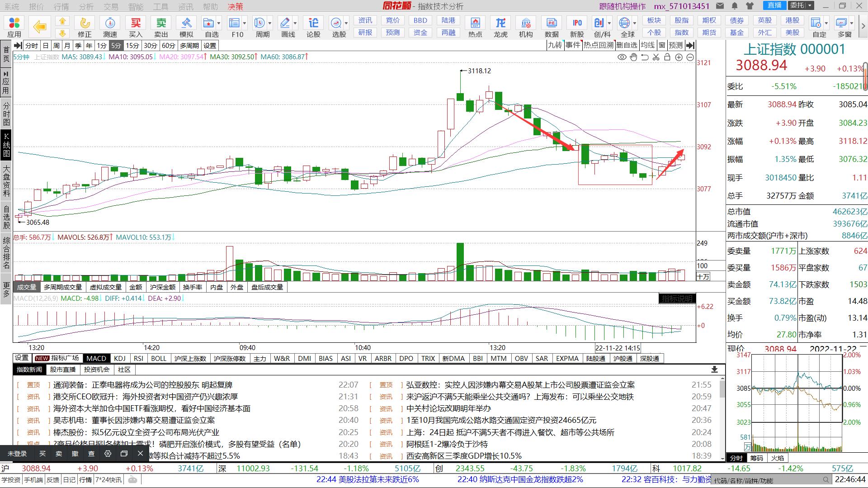Screen dimensions: 868x488
Task: Click the mail envelope icon in title bar
Action: 720,6
